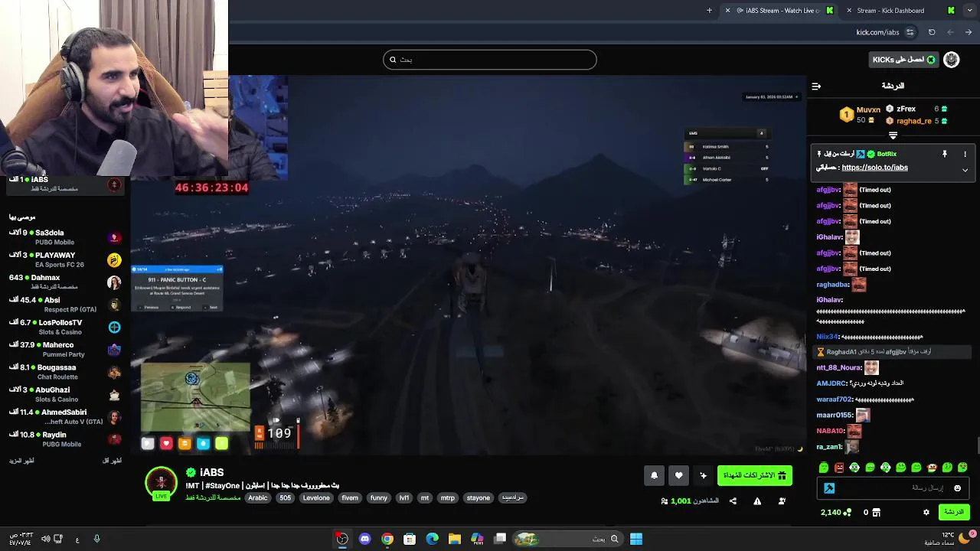The width and height of the screenshot is (980, 551).
Task: Click the kick.com/iabs address bar
Action: tap(877, 32)
